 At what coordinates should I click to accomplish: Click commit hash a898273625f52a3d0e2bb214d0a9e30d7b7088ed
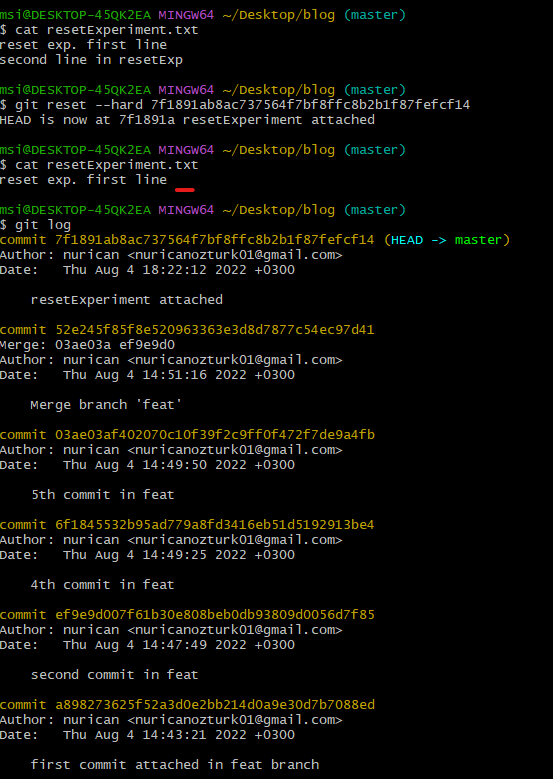coord(215,704)
